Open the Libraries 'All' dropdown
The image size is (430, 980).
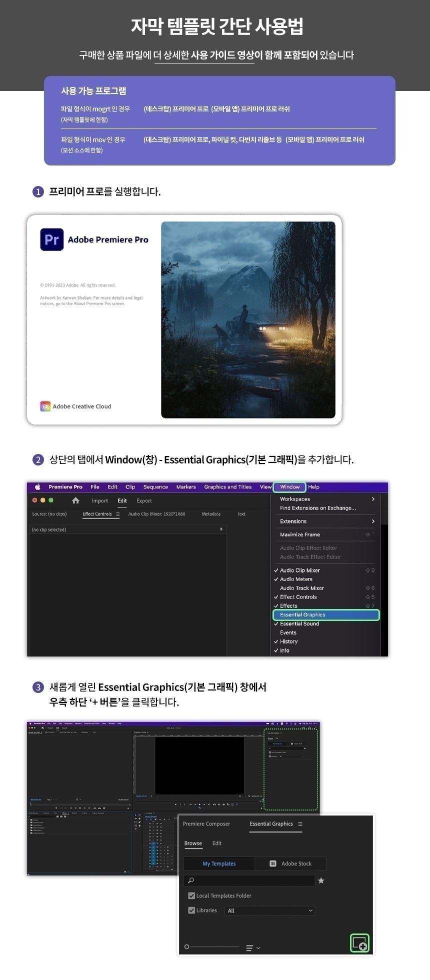point(270,910)
